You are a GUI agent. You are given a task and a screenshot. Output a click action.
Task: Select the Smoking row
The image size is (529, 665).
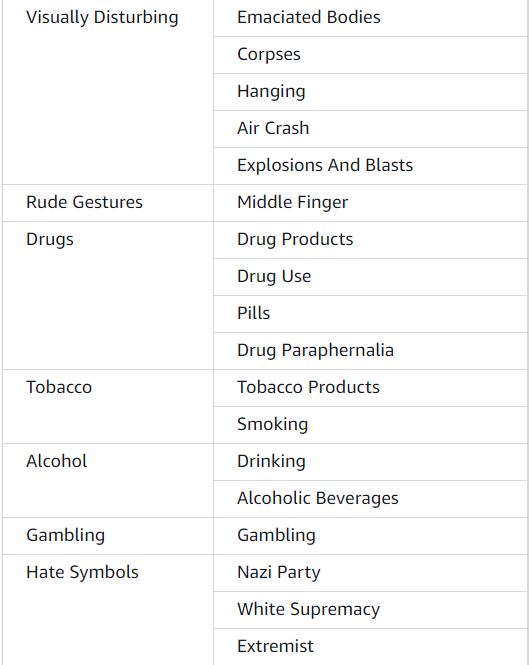tap(370, 425)
